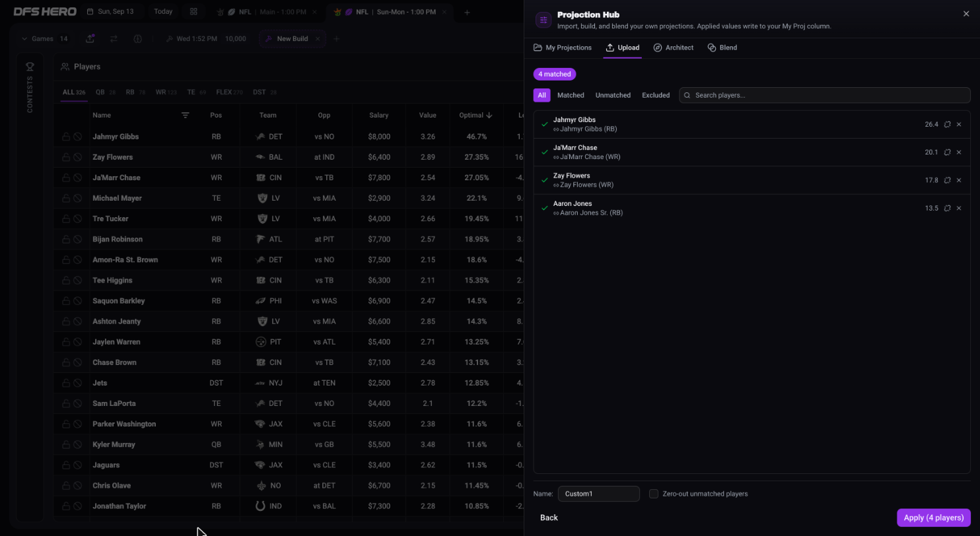Click the Today button
The height and width of the screenshot is (536, 980).
pyautogui.click(x=163, y=12)
